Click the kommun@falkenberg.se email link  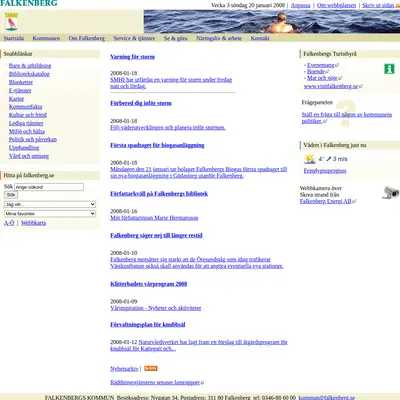coord(326,397)
